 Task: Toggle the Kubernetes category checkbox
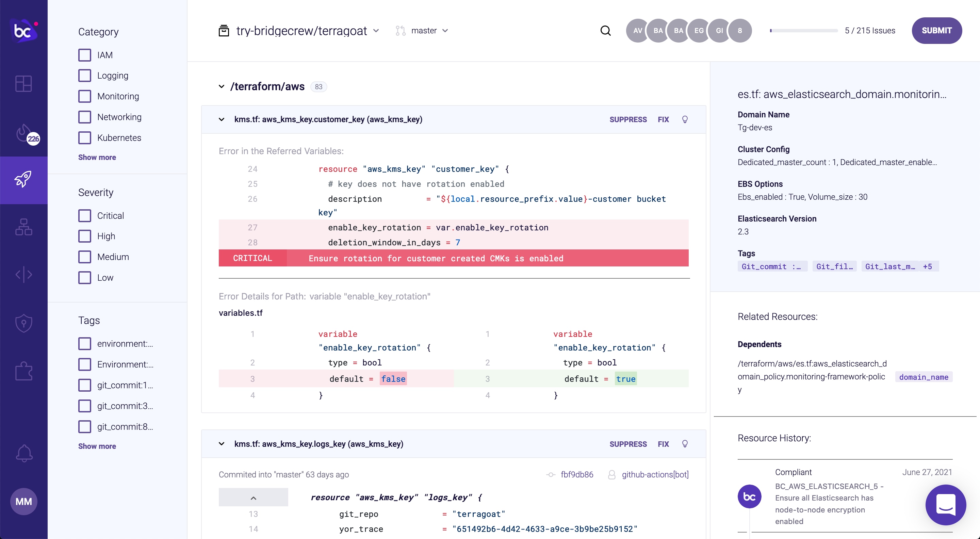[84, 138]
